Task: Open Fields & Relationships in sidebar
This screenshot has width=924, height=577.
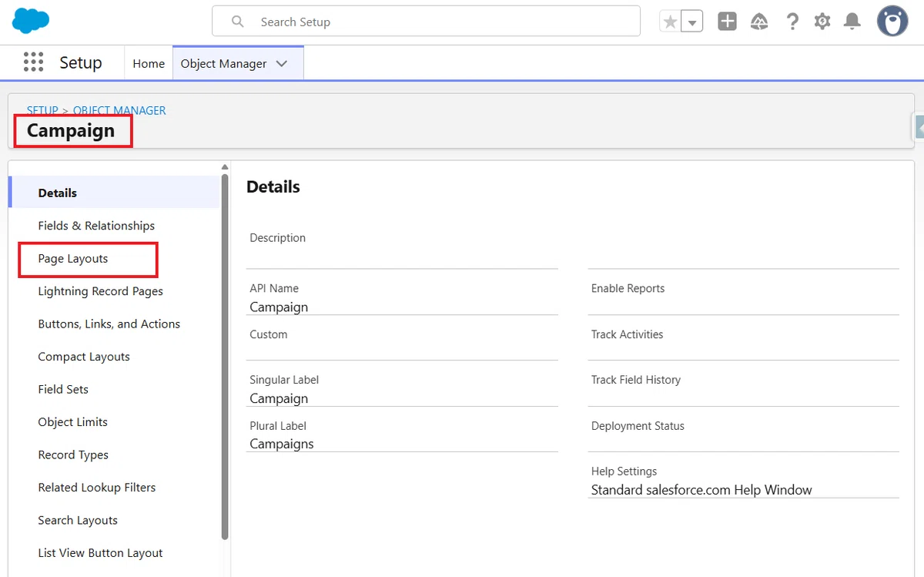Action: point(96,226)
